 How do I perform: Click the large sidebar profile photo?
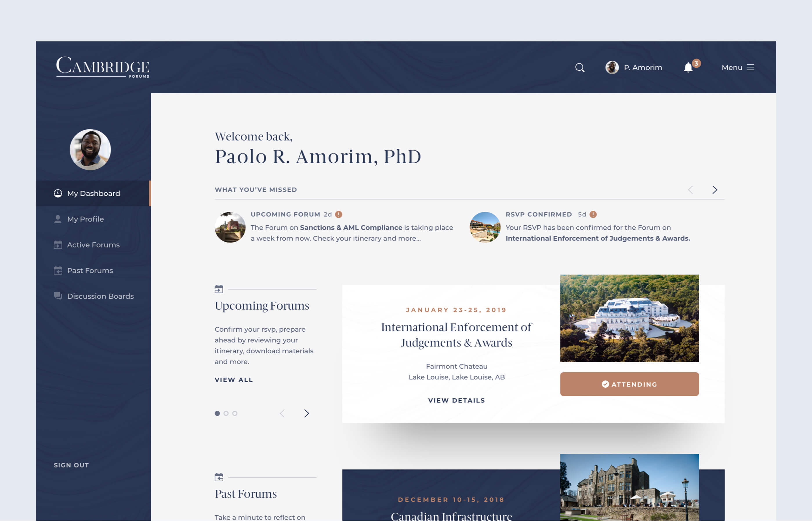(90, 149)
